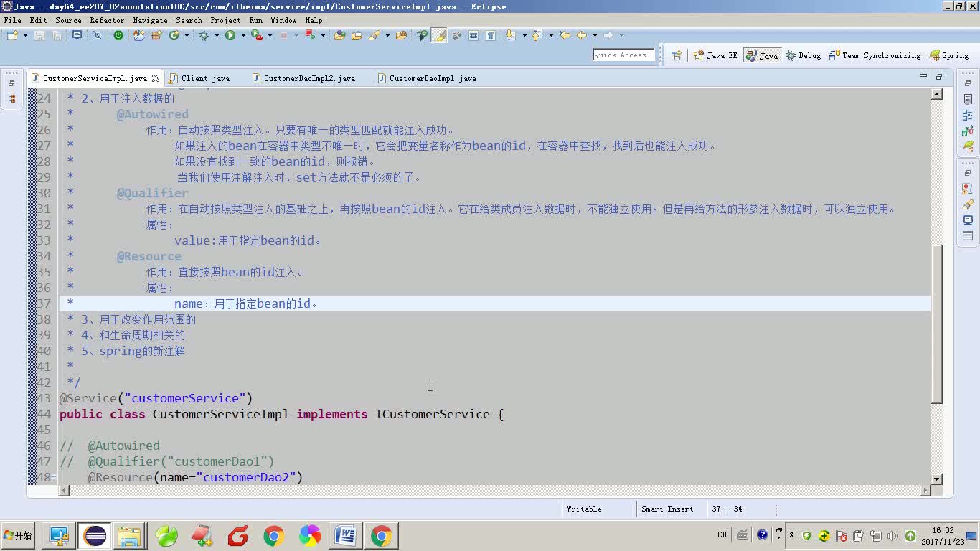This screenshot has height=551, width=980.
Task: Open the Navigate menu
Action: click(150, 20)
